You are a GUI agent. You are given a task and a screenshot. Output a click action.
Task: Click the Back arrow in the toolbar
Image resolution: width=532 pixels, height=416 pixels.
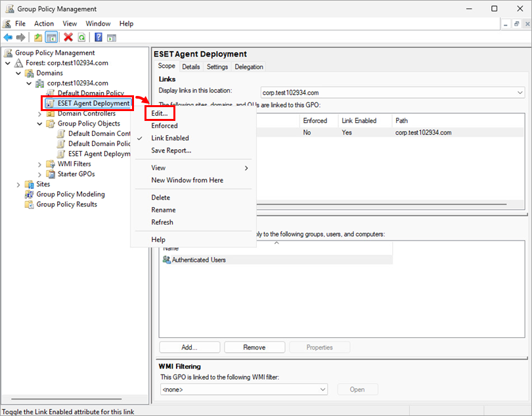click(8, 37)
